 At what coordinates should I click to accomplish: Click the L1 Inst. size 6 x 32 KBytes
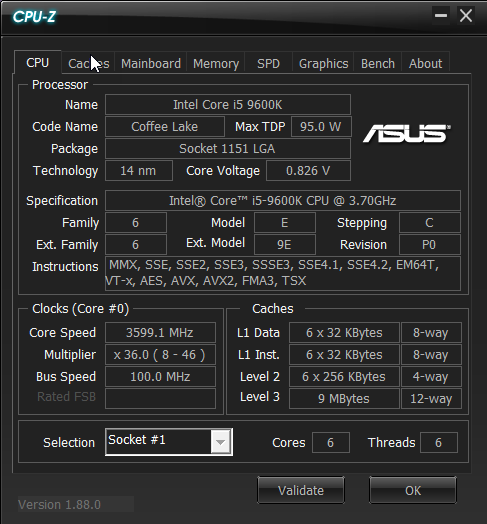tap(344, 355)
